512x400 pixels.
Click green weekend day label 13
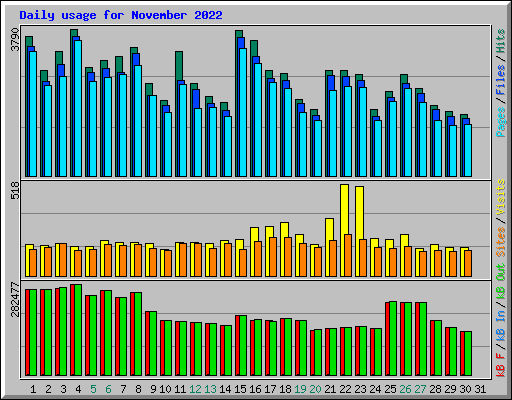coord(210,389)
